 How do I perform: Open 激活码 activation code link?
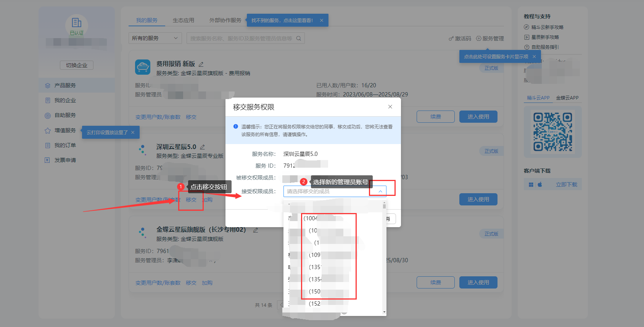[x=460, y=38]
